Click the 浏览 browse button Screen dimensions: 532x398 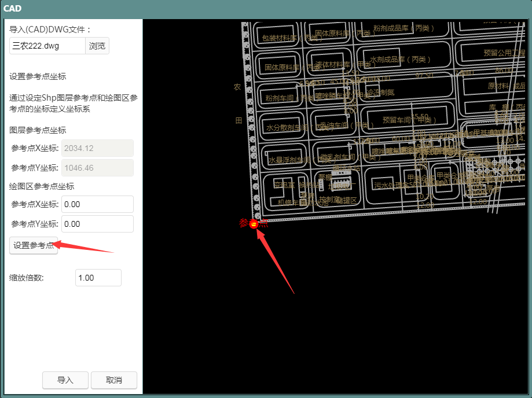click(x=97, y=46)
